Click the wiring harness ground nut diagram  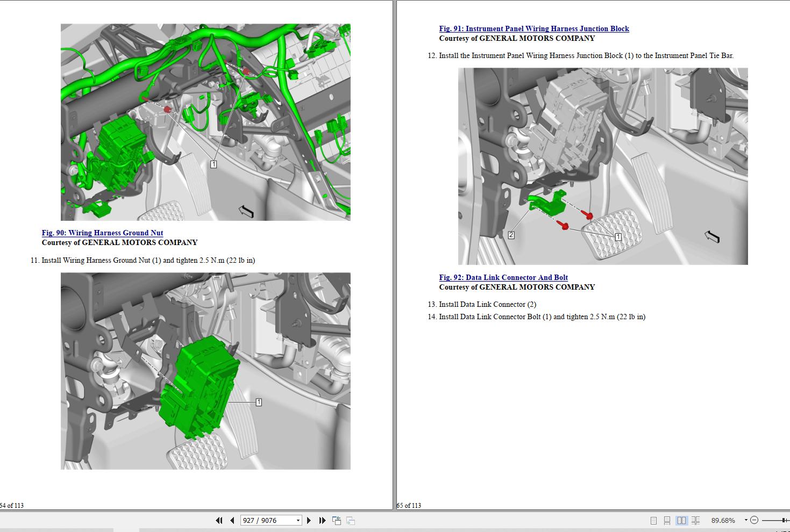click(205, 122)
